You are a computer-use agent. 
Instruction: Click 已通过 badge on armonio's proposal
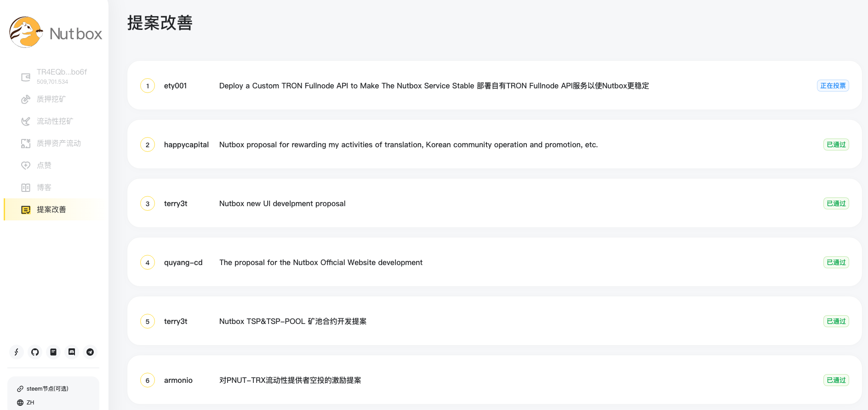836,380
